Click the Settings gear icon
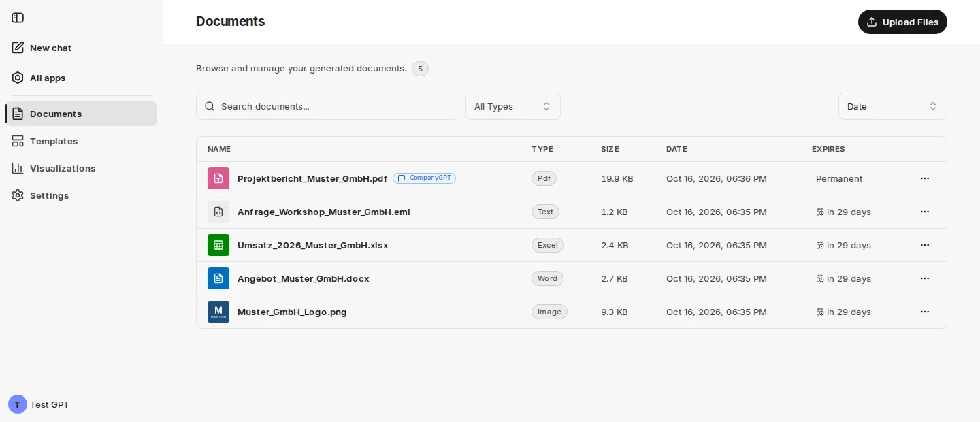This screenshot has width=980, height=422. click(18, 195)
